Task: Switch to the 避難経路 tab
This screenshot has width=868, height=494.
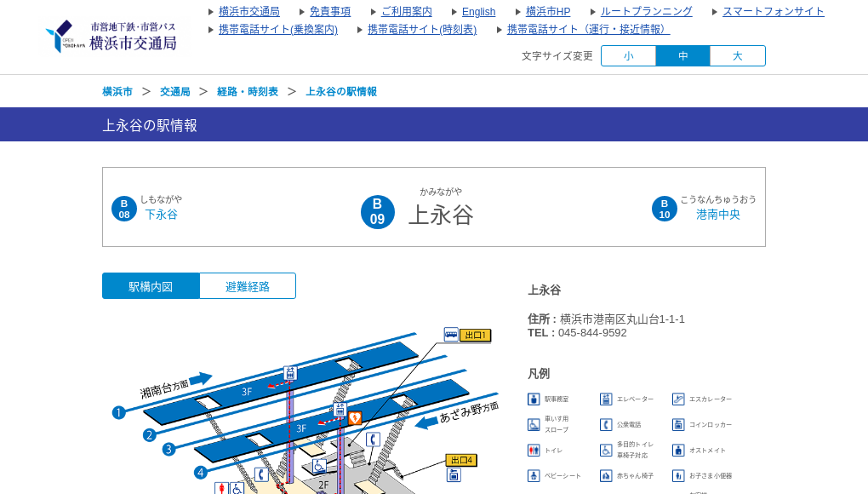Action: coord(248,286)
